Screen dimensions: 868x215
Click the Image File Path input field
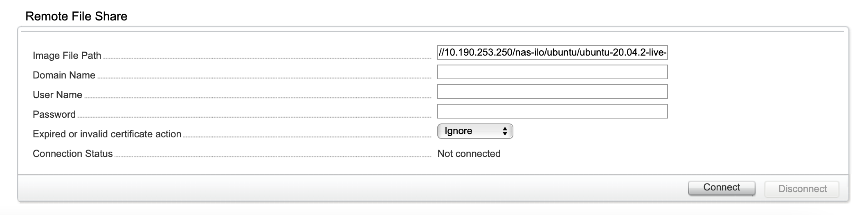552,52
